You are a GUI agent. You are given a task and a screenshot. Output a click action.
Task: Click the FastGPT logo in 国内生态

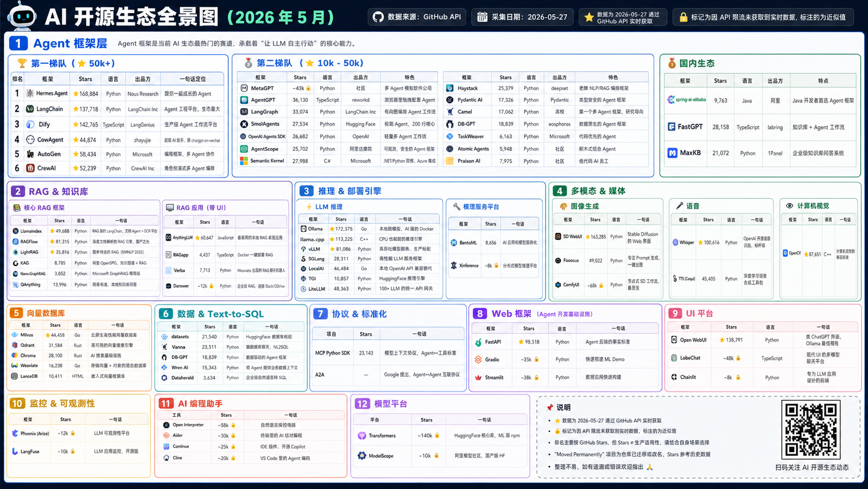click(671, 127)
